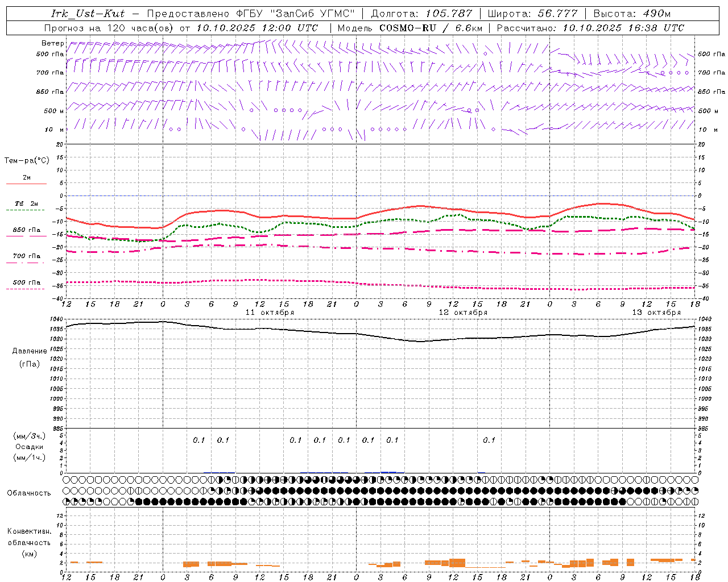Click the '(км)' unit label
Screen dimensions: 728x582
coord(29,554)
